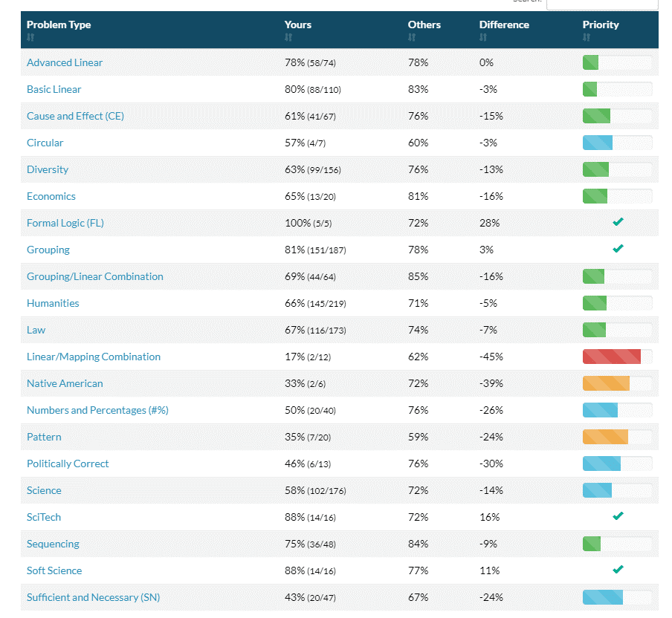Toggle sort order on the Difference header
This screenshot has height=618, width=672.
pyautogui.click(x=504, y=25)
